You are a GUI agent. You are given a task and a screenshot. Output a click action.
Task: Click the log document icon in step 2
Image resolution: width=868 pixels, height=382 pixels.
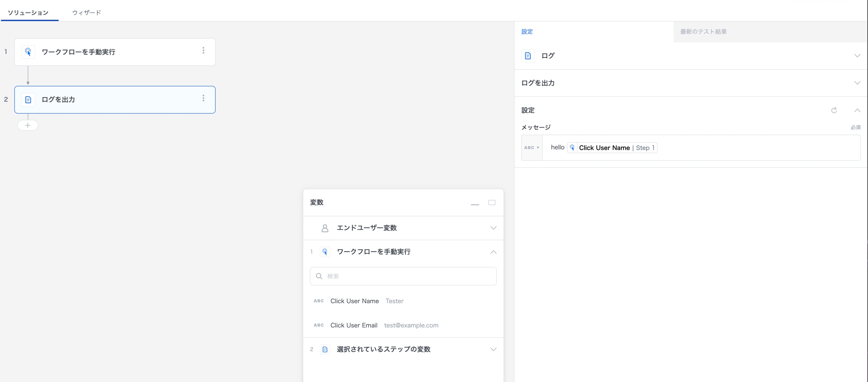(28, 100)
